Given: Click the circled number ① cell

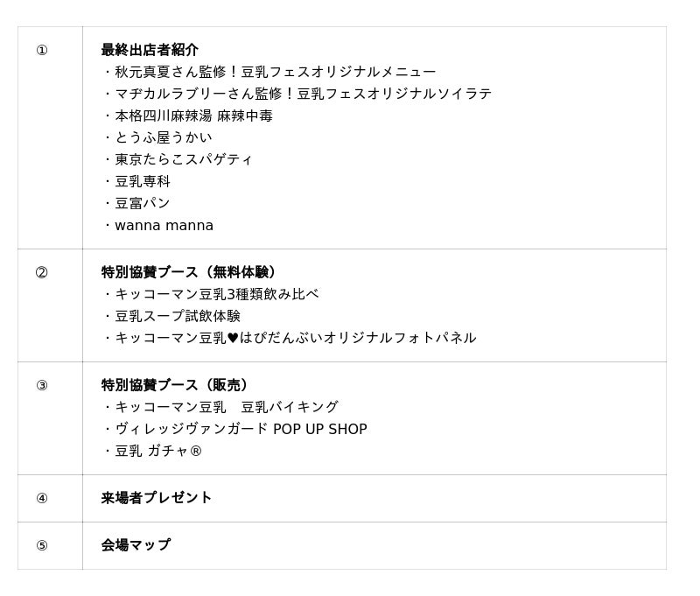Looking at the screenshot, I should [42, 50].
